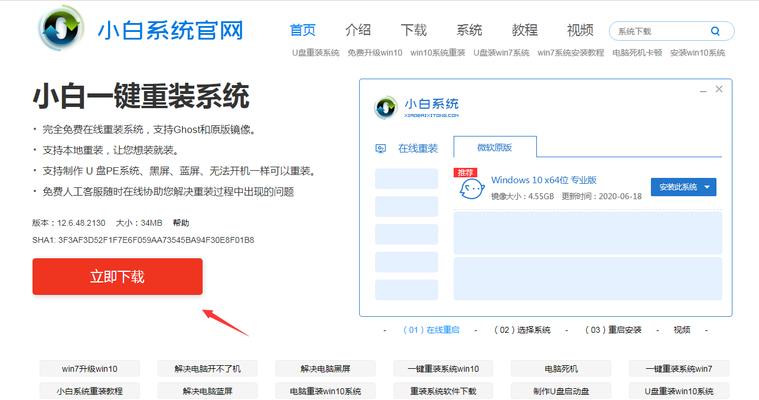Click the U盘重装win10系统 tag button
Screen dimensions: 759x400
[679, 391]
